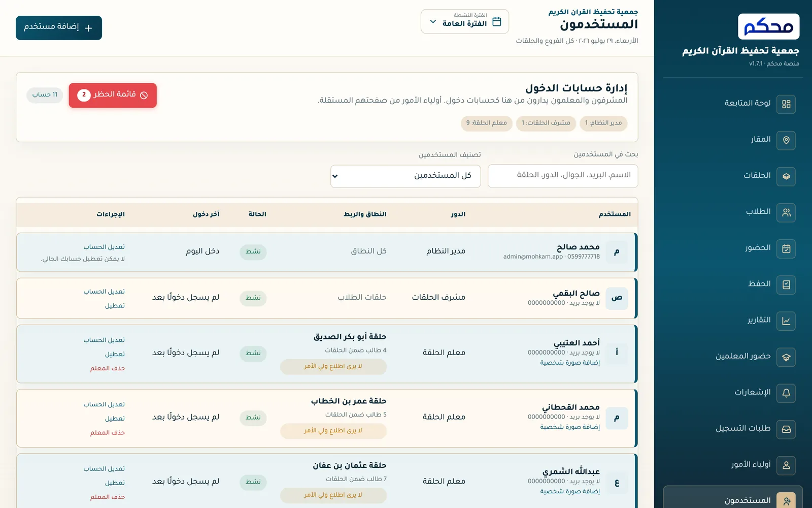Expand the كل المستخدمين classification dropdown

point(405,176)
